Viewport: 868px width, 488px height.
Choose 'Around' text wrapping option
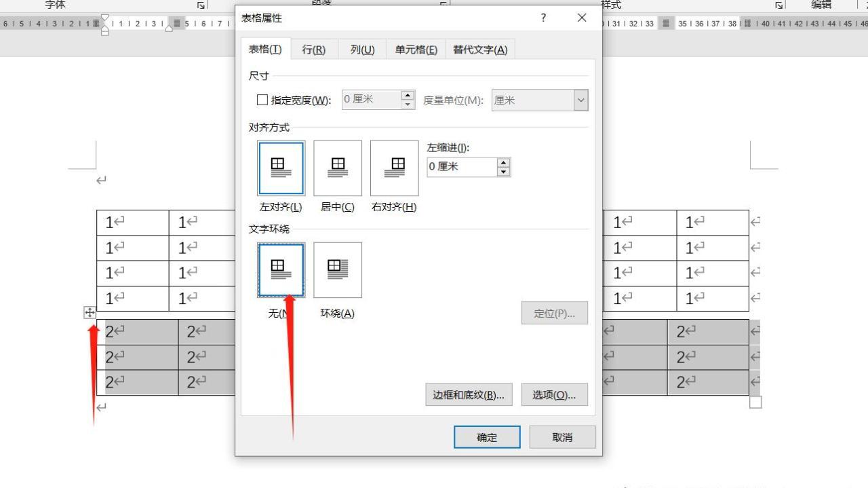click(x=338, y=269)
